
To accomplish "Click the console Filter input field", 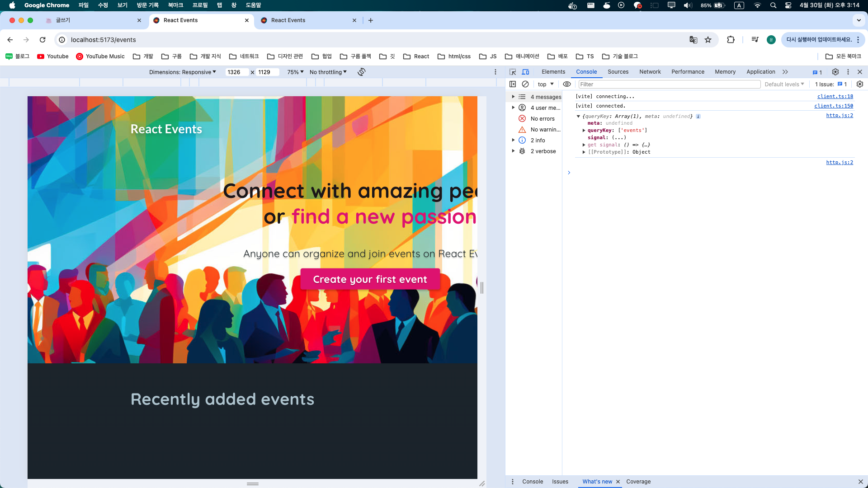I will (669, 84).
